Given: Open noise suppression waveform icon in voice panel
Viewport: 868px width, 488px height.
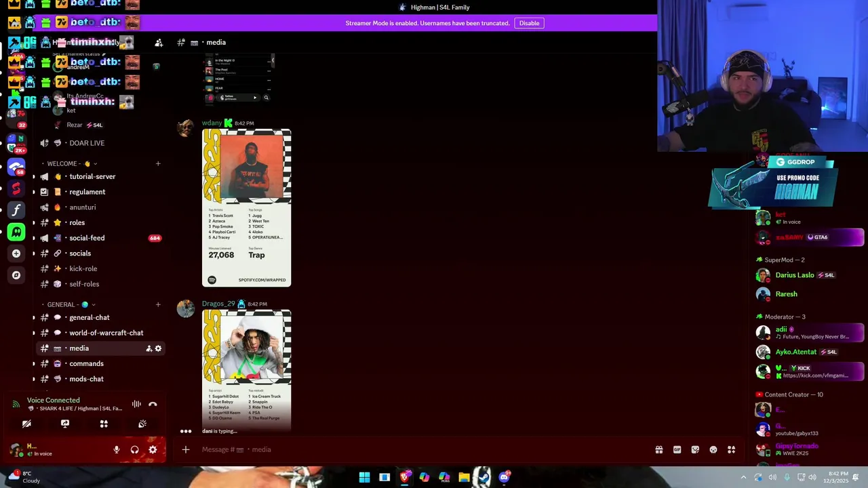Looking at the screenshot, I should 136,404.
